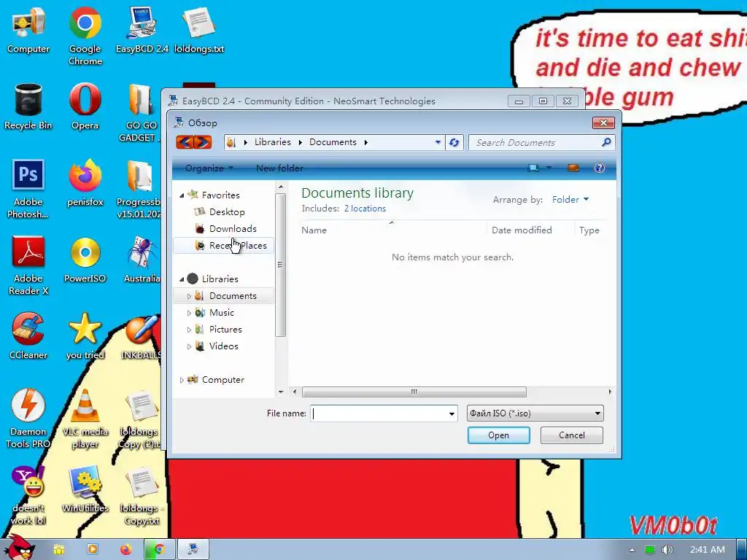Expand the Videos library node
This screenshot has height=560, width=747.
pyautogui.click(x=189, y=346)
